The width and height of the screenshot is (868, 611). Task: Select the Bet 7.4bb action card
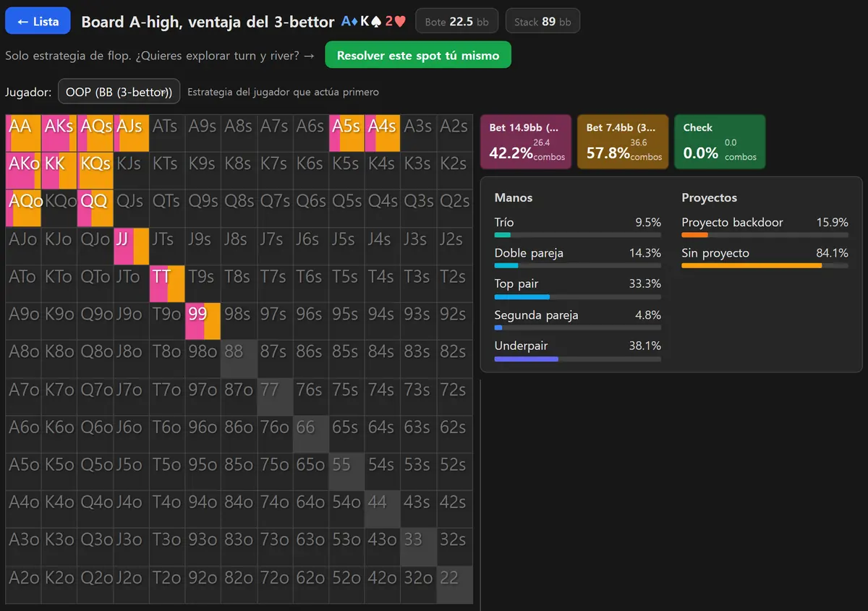point(623,142)
